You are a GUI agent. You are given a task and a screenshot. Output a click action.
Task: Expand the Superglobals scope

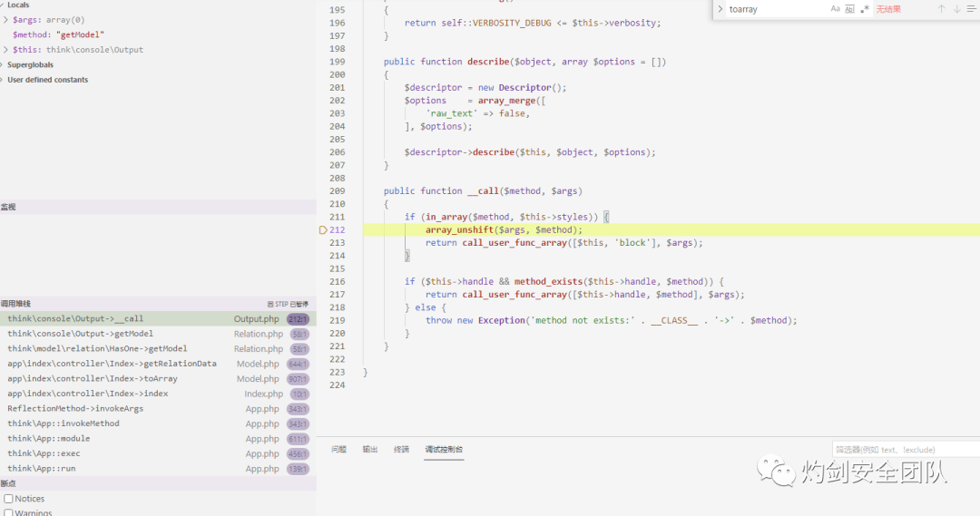click(x=3, y=65)
